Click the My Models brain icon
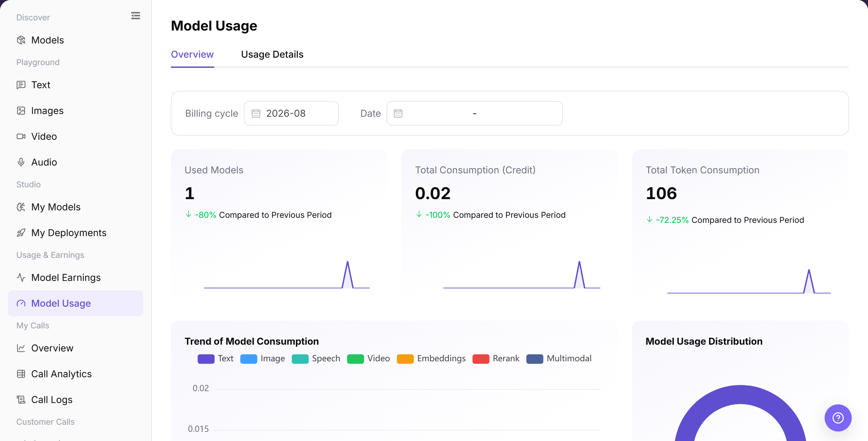Viewport: 868px width, 441px height. click(21, 207)
